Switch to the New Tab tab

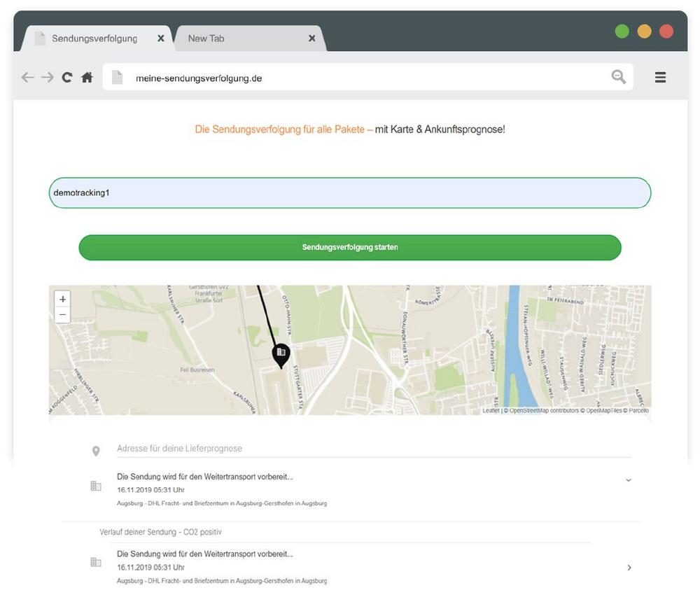pos(206,38)
